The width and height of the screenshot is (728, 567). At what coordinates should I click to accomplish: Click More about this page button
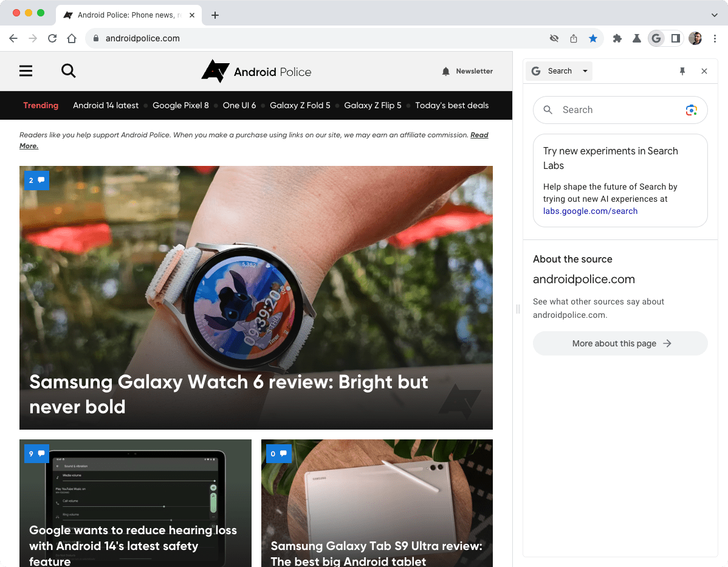[620, 343]
